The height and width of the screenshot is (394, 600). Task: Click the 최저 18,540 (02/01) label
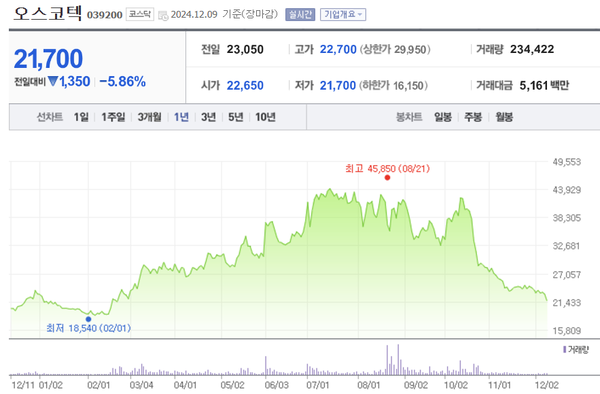[88, 328]
